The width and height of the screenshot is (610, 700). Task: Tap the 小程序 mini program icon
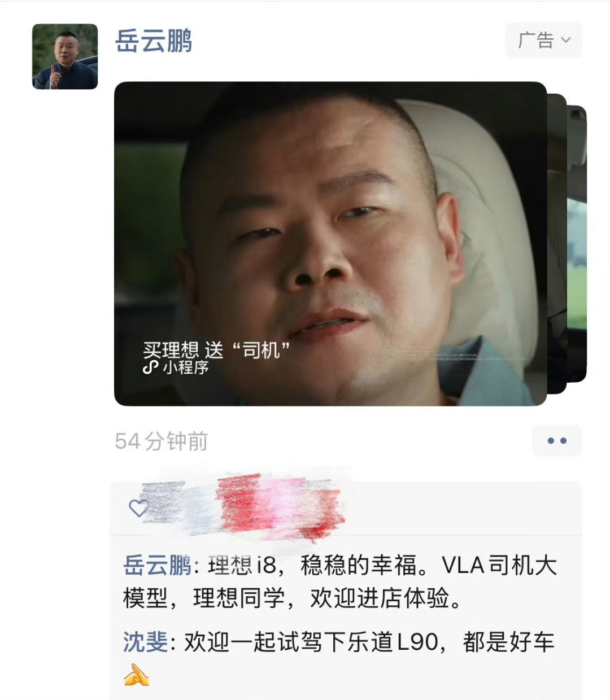pos(150,368)
